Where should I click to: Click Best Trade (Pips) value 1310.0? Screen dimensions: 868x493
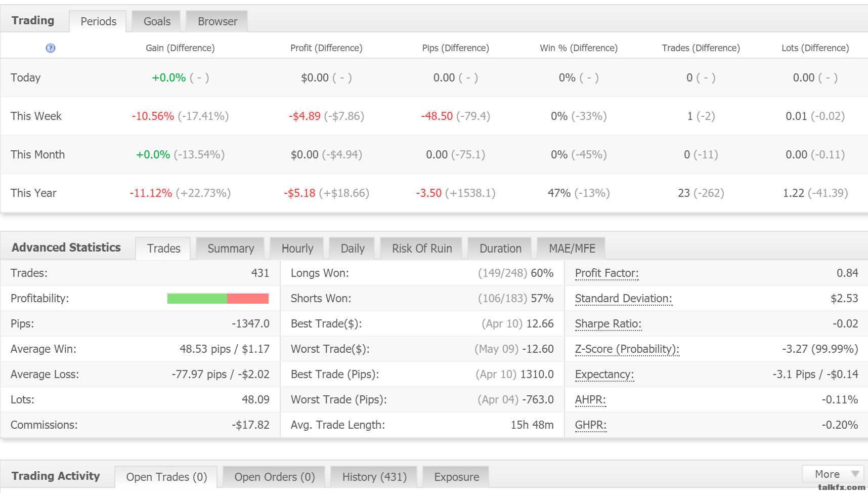[x=537, y=375]
